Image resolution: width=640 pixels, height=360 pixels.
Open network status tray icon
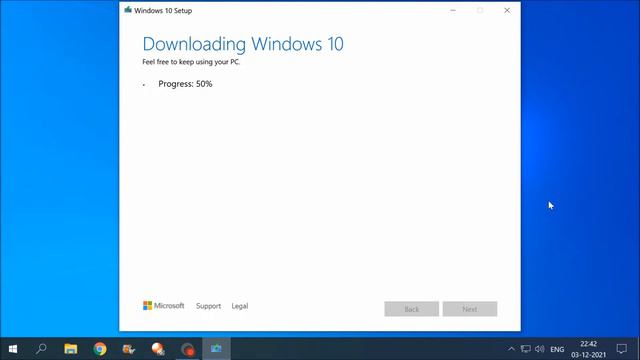point(525,349)
